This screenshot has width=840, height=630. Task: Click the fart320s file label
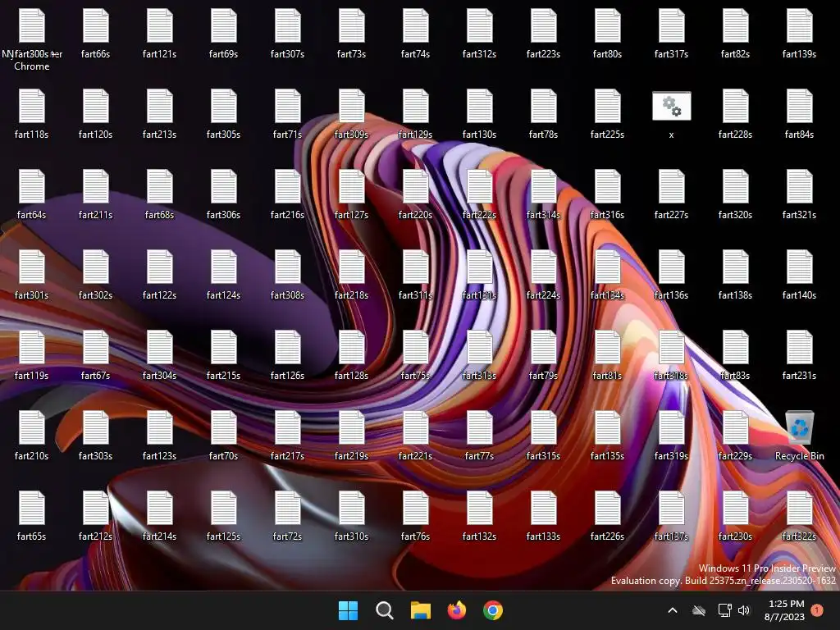pyautogui.click(x=736, y=215)
